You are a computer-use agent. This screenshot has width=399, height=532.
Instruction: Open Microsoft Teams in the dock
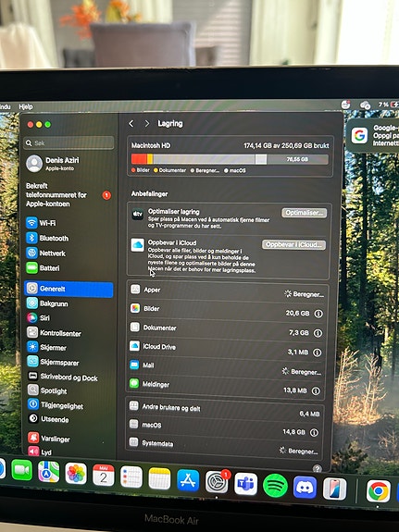pyautogui.click(x=246, y=484)
